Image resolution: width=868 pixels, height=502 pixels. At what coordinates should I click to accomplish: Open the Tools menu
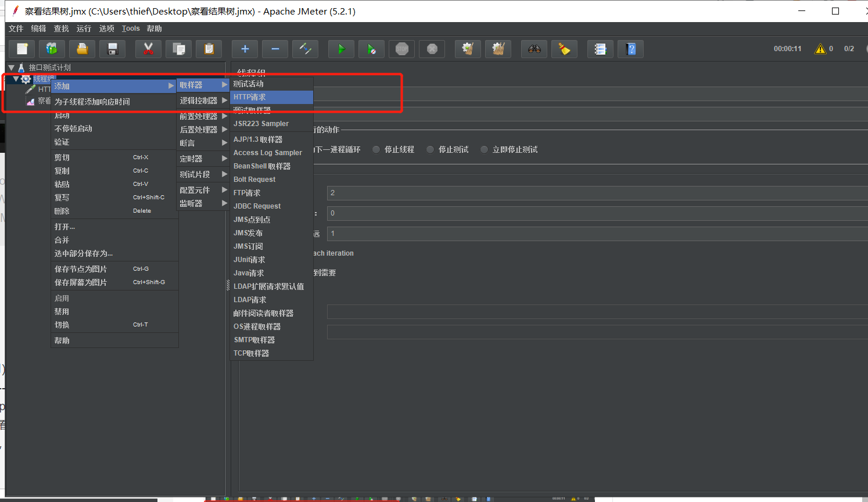[131, 28]
